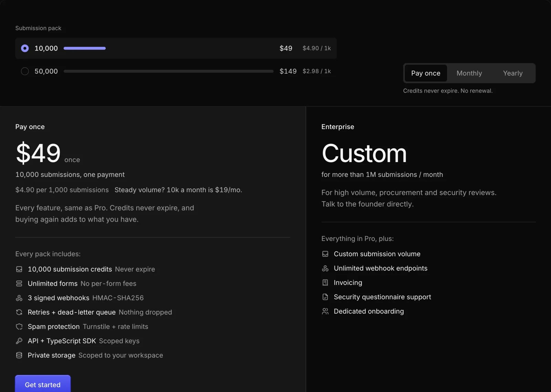Click the 50,000 pack gray volume bar
The image size is (551, 392).
pyautogui.click(x=168, y=71)
